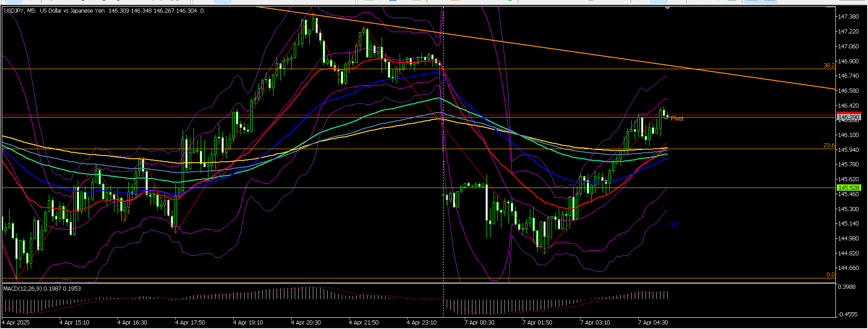
Task: Click the chart shift triangle marker
Action: point(667,8)
